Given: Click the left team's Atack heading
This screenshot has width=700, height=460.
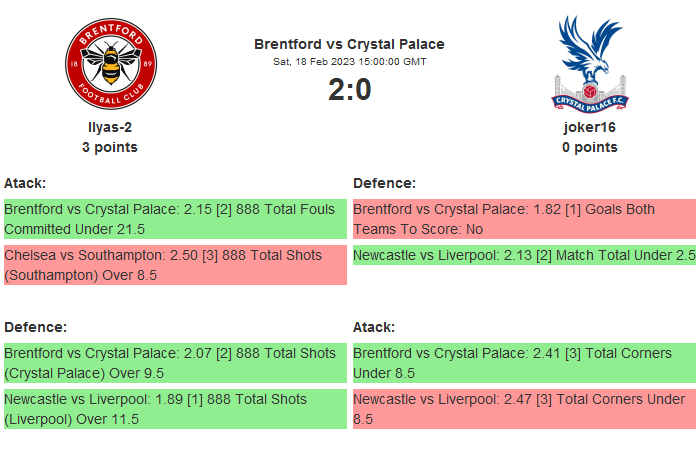Looking at the screenshot, I should pyautogui.click(x=25, y=183).
